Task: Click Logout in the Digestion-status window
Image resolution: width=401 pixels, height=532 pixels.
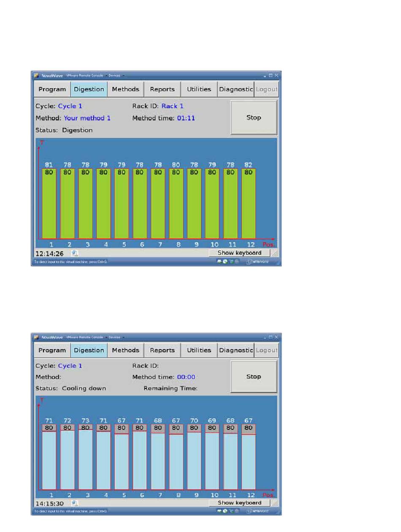Action: pos(267,90)
